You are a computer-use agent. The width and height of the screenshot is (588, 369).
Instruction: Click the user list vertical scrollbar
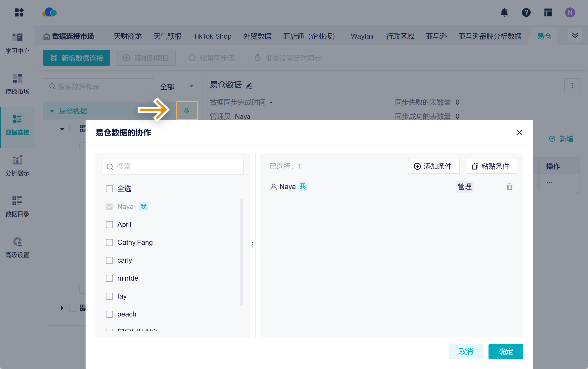tap(241, 252)
